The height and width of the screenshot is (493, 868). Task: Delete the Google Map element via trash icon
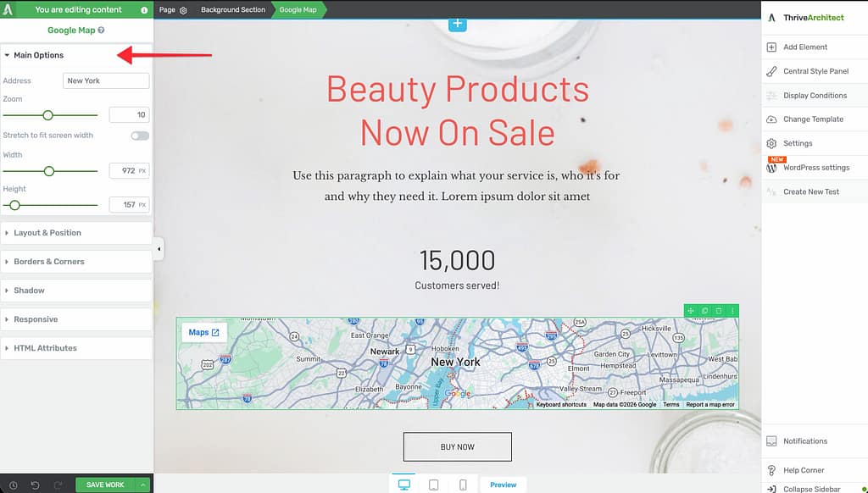pyautogui.click(x=719, y=311)
